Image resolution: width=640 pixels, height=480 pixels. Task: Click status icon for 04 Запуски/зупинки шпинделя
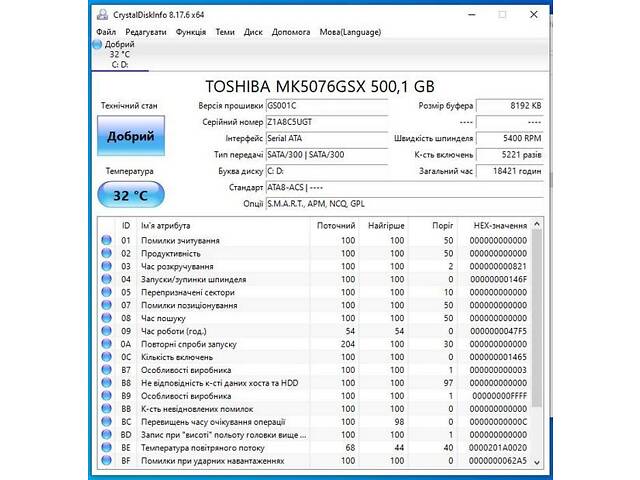[107, 279]
